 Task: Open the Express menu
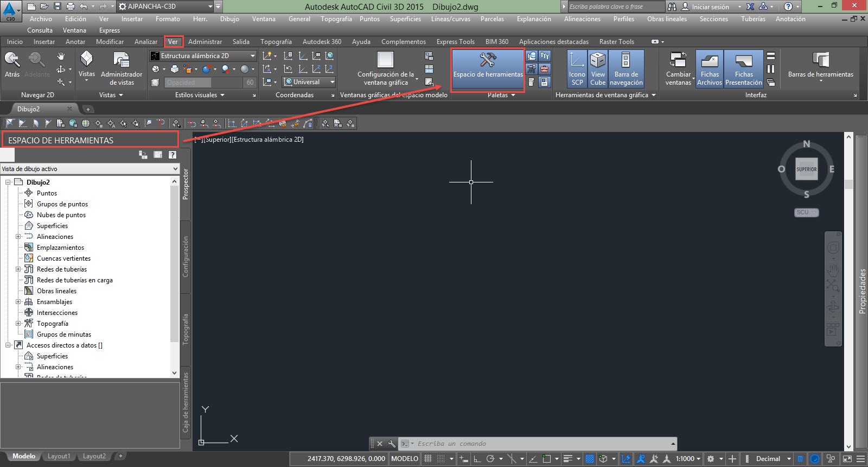(110, 30)
